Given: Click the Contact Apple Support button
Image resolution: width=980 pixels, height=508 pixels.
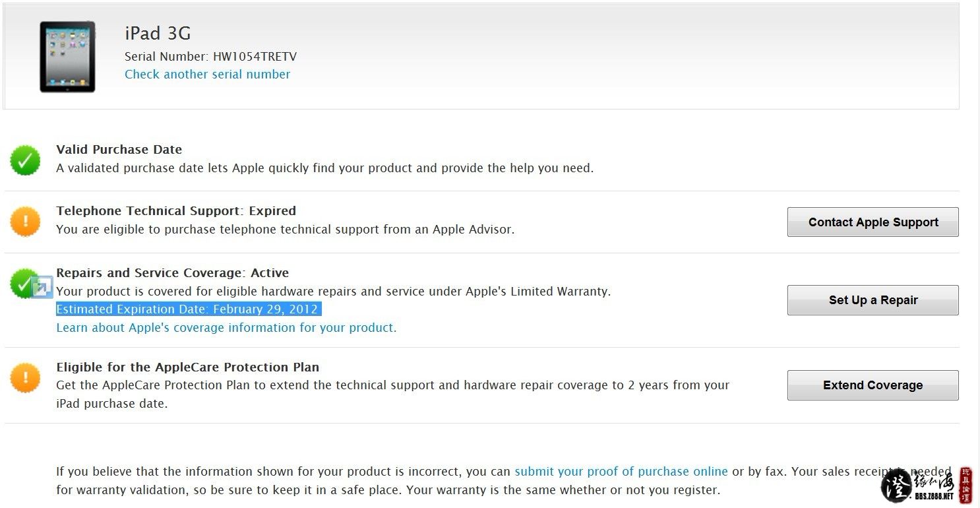Looking at the screenshot, I should point(873,222).
